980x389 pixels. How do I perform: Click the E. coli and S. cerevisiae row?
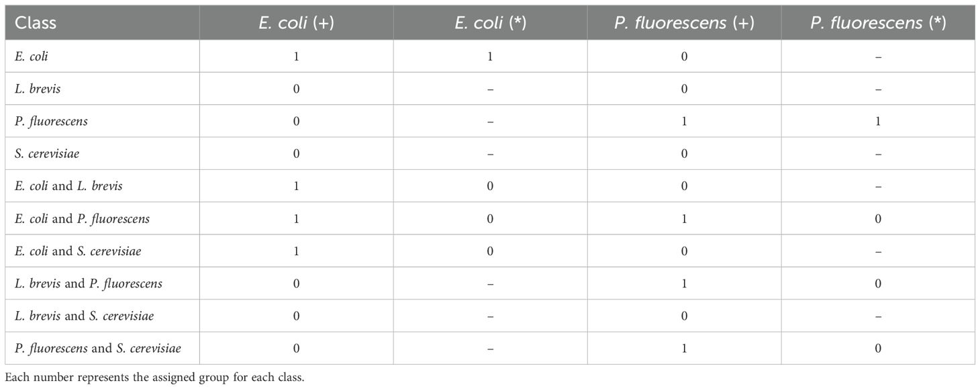490,251
